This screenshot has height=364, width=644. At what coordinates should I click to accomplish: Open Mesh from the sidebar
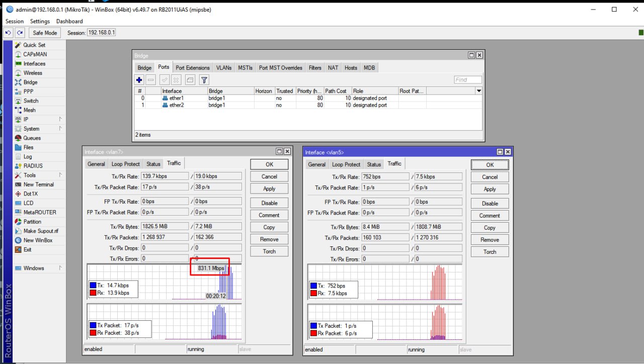coord(29,110)
